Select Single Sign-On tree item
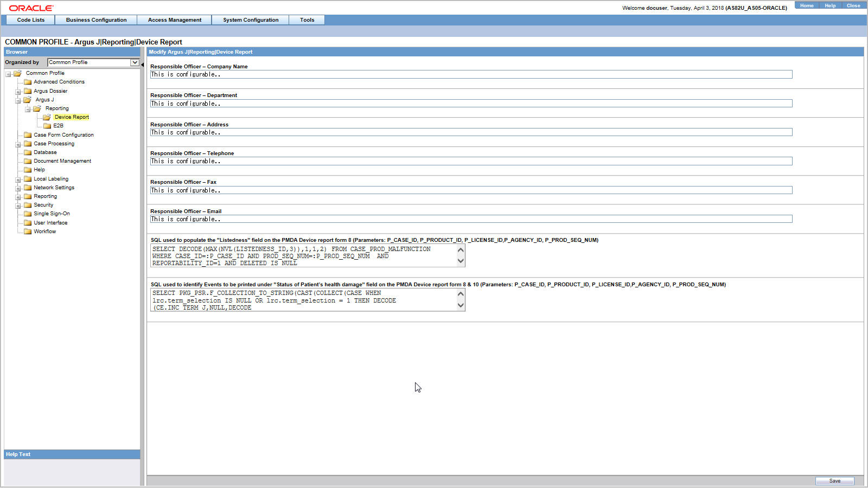868x488 pixels. pyautogui.click(x=52, y=214)
